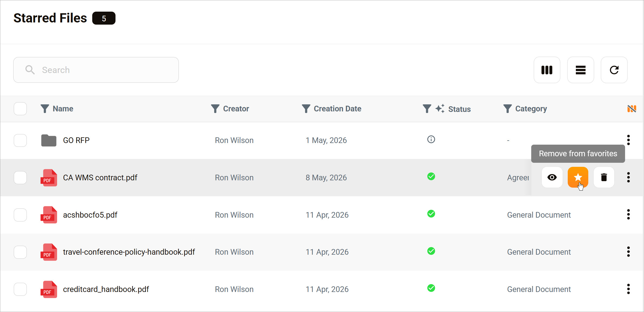Click the Starred Files heading

point(50,18)
